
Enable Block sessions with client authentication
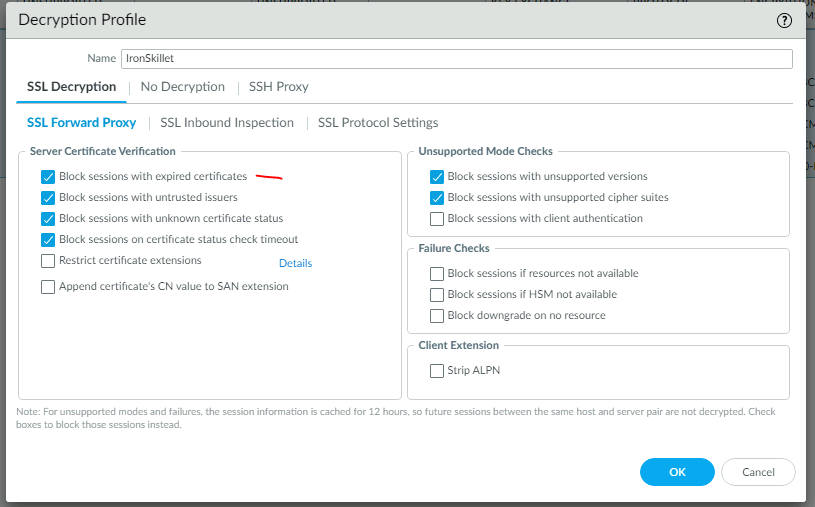[437, 219]
